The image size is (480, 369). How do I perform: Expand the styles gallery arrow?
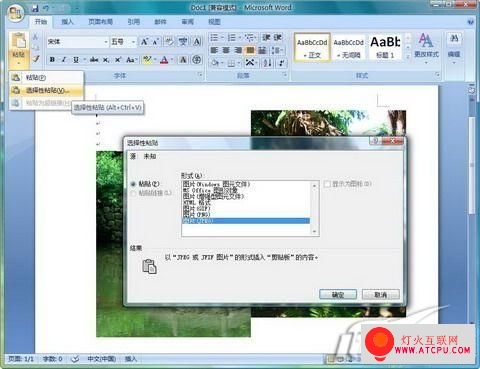[x=408, y=57]
